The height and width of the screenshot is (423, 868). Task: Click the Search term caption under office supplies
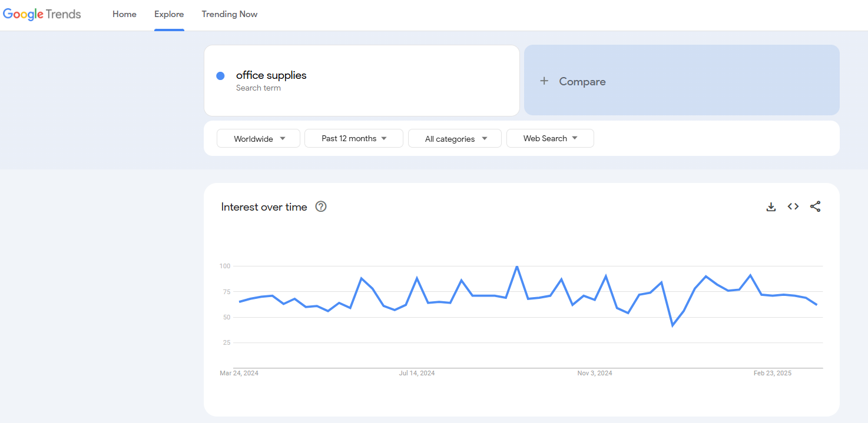pos(259,88)
